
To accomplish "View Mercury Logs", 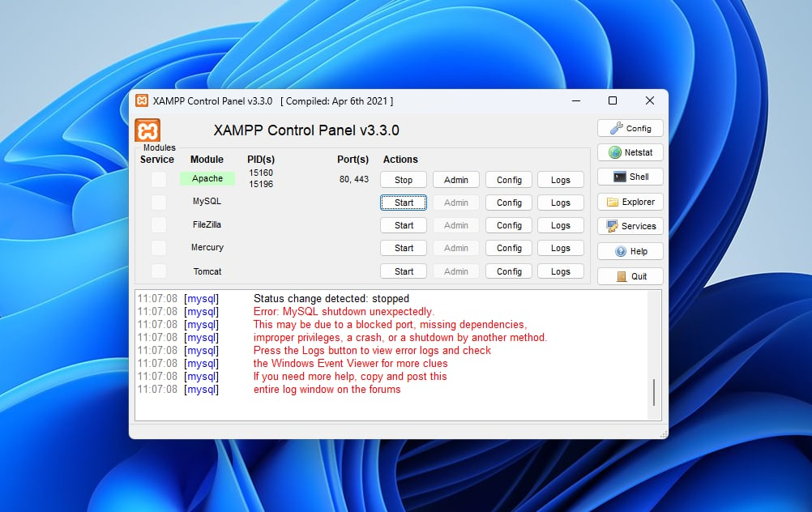I will [x=560, y=248].
